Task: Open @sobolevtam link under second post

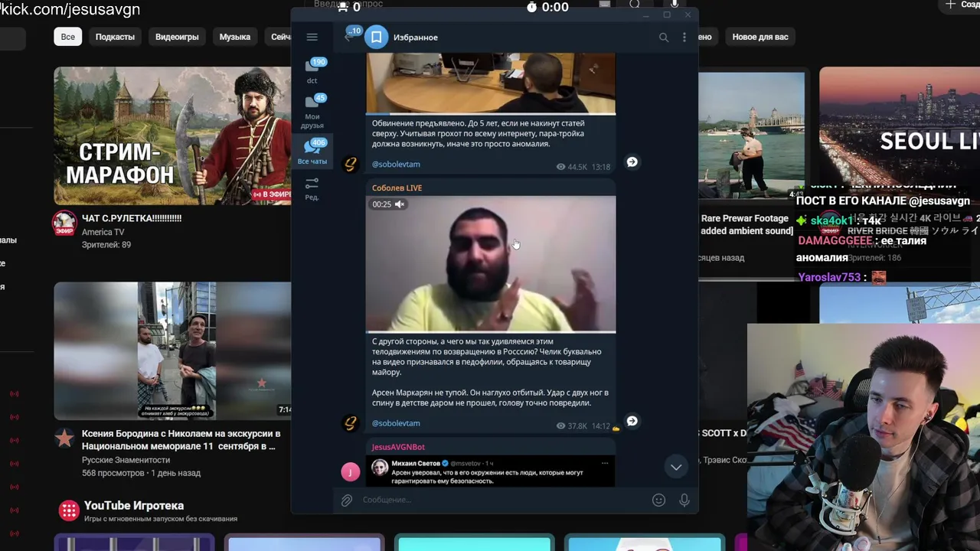Action: (396, 423)
